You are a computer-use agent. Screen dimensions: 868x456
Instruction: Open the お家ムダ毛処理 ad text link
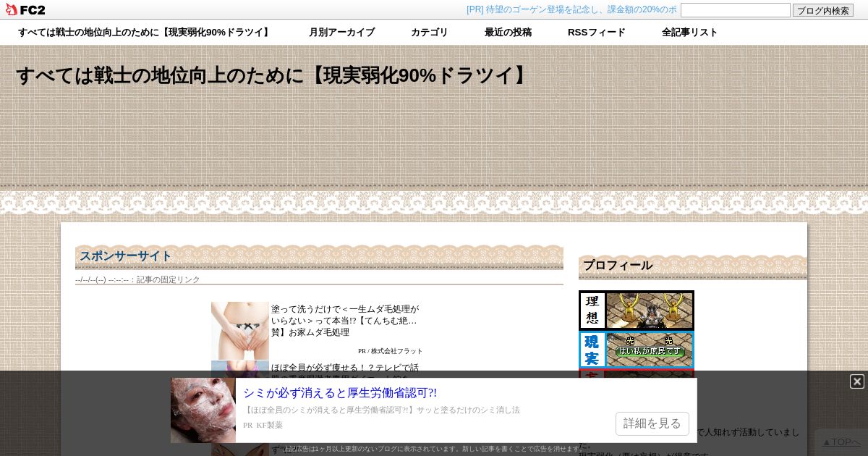tap(345, 321)
